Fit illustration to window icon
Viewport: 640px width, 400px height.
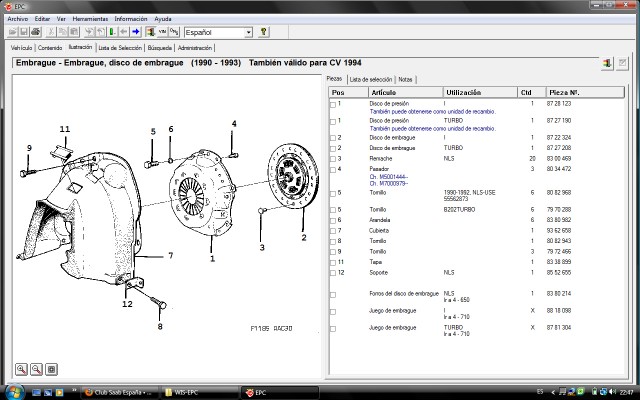(x=51, y=369)
